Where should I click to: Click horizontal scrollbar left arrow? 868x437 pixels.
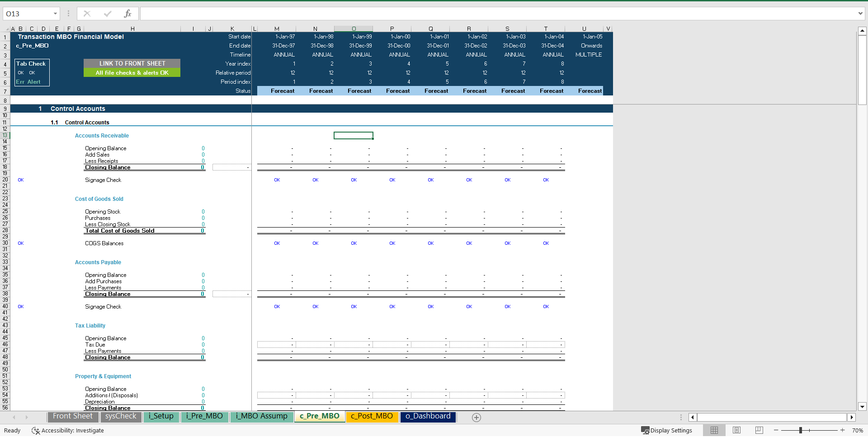pos(693,418)
